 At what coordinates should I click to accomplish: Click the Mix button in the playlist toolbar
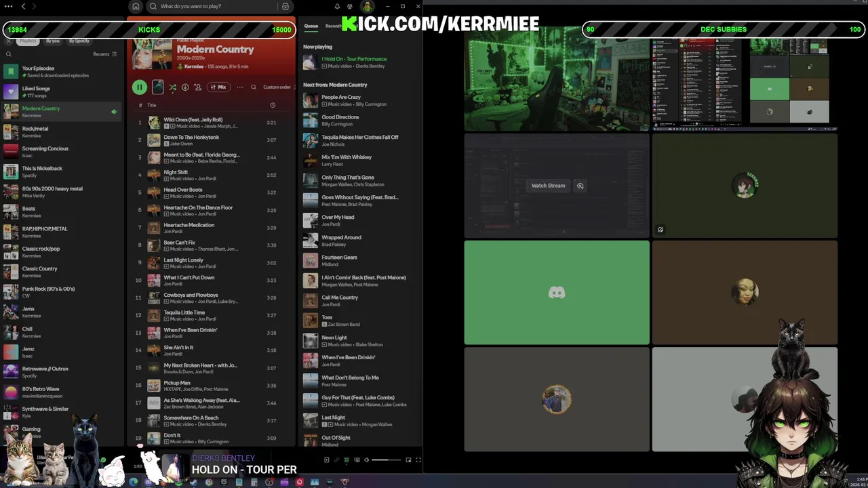218,87
